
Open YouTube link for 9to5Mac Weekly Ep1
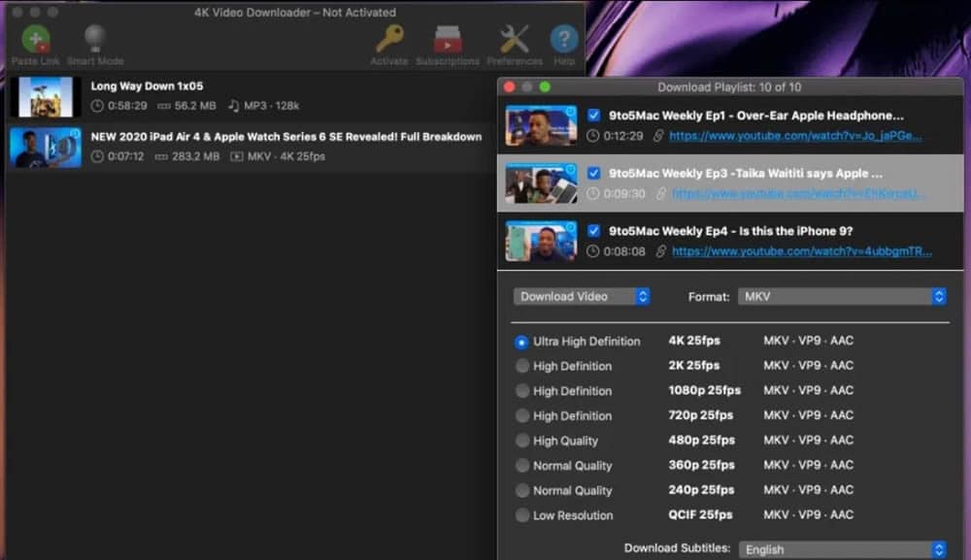coord(795,136)
